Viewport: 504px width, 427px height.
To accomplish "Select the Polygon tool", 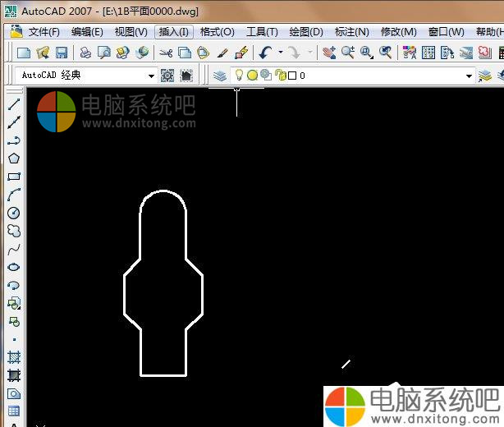I will (x=14, y=158).
